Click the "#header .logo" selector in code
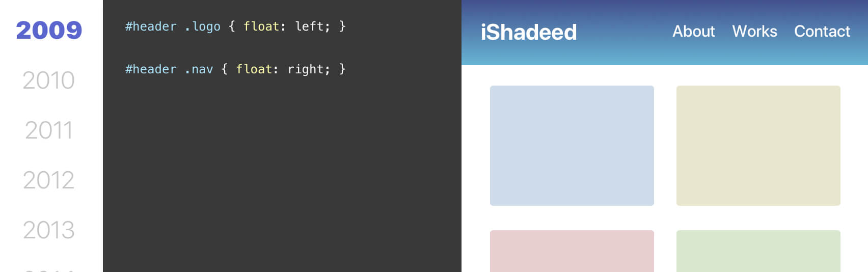 pyautogui.click(x=173, y=26)
